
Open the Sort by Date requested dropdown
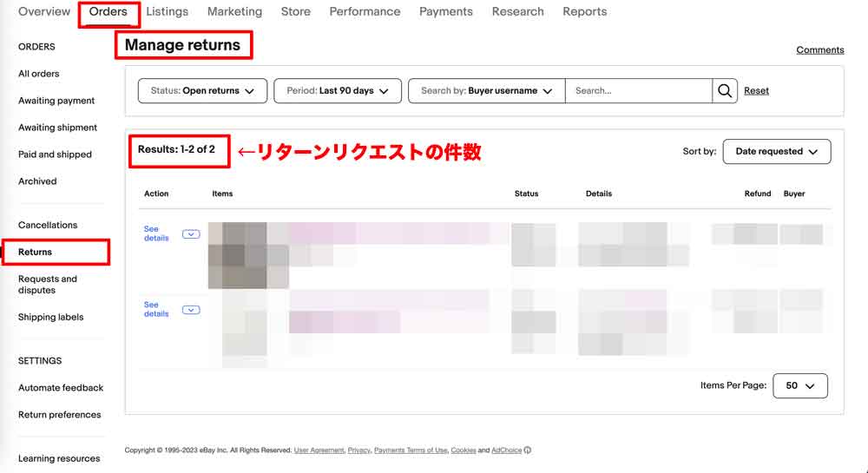777,152
